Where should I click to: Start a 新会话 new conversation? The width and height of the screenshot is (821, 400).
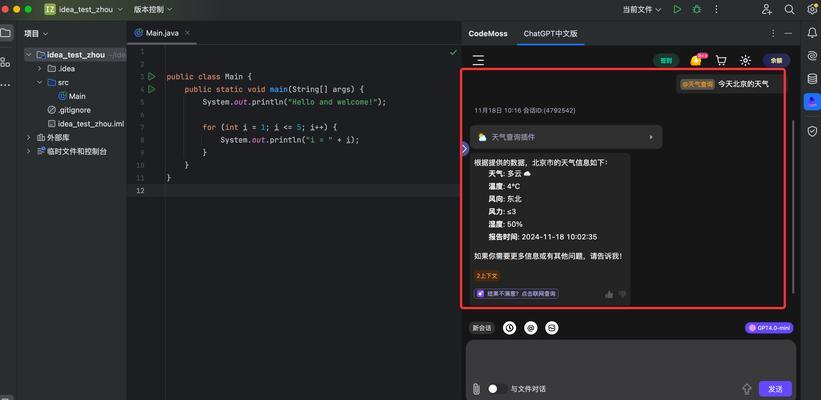pos(482,328)
